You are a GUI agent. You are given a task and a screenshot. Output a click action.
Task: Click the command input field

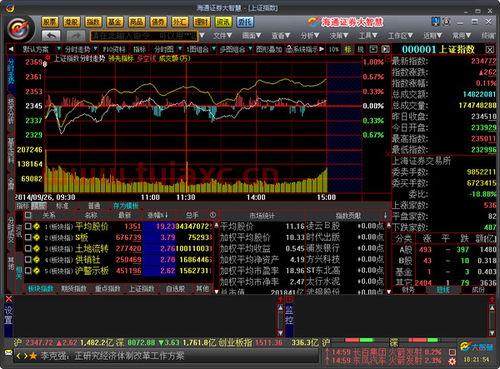click(x=144, y=36)
